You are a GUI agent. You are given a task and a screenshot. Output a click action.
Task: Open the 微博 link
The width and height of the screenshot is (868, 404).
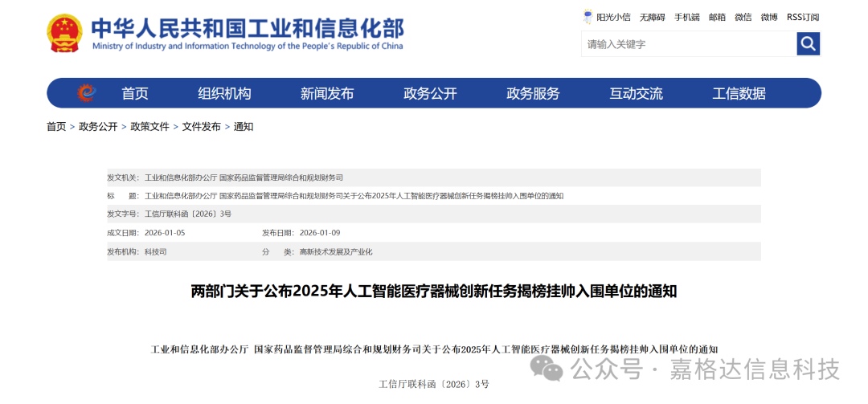point(769,17)
